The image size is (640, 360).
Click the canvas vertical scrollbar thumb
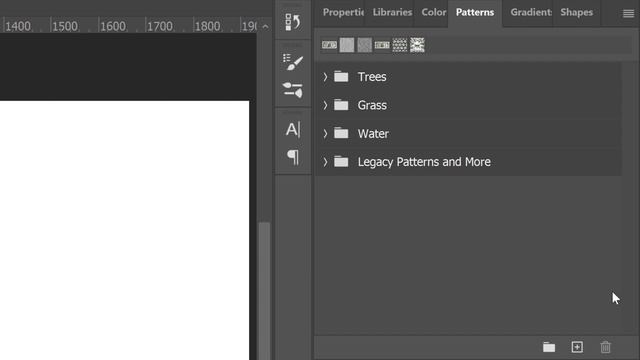point(264,291)
